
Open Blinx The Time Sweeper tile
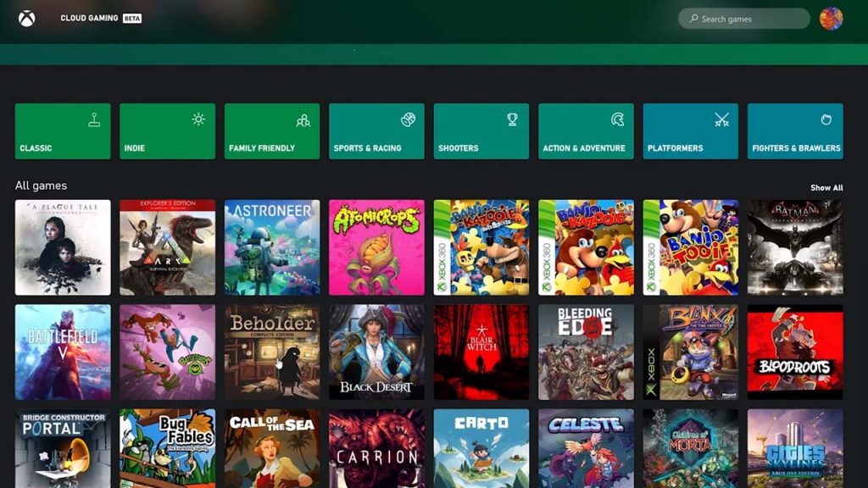click(690, 352)
